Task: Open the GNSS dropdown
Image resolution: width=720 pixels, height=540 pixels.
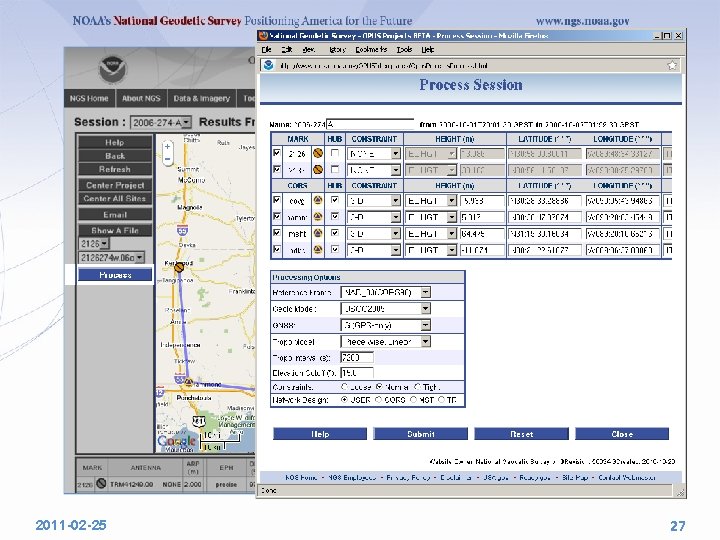Action: tap(385, 325)
